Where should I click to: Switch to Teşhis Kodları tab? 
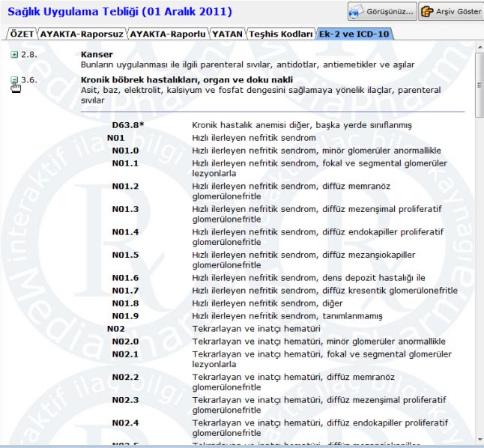pyautogui.click(x=281, y=34)
